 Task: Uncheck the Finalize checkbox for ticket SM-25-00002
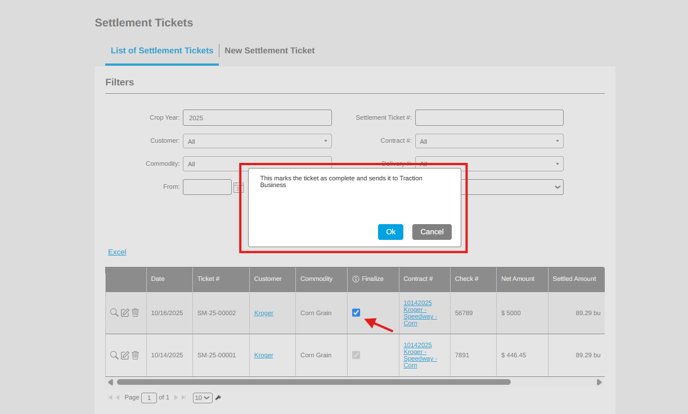356,313
